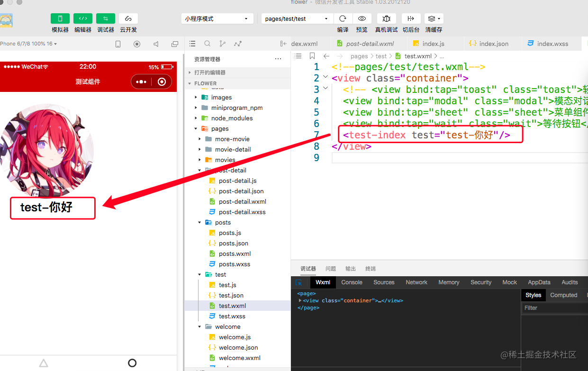This screenshot has height=371, width=588.
Task: Toggle the 编辑器 editor panel button
Action: point(83,18)
